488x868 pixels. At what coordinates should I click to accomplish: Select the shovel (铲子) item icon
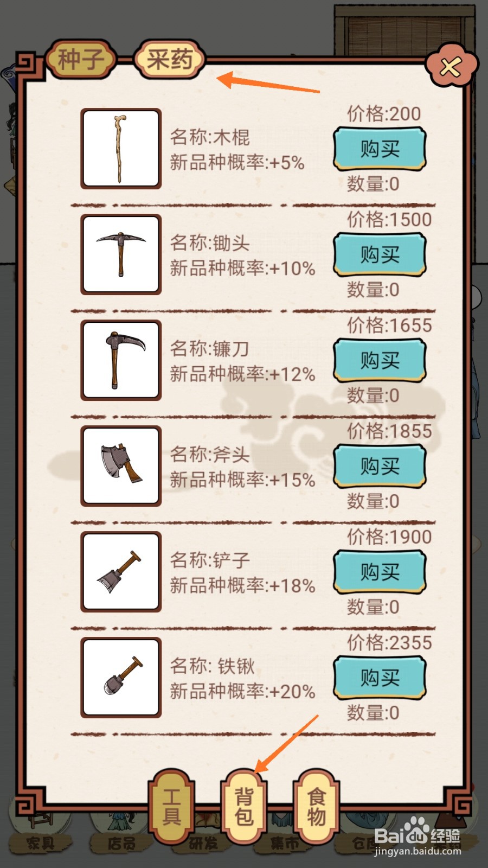pos(121,572)
